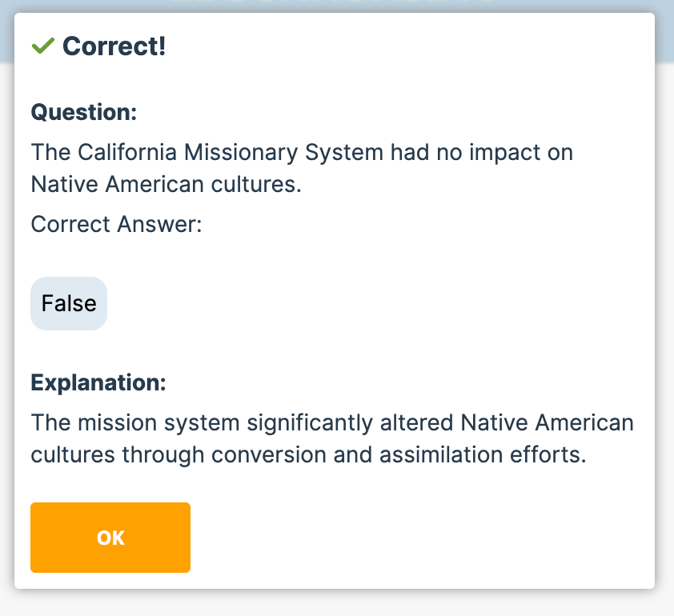
Task: Click the word False inside the answer chip
Action: point(69,303)
